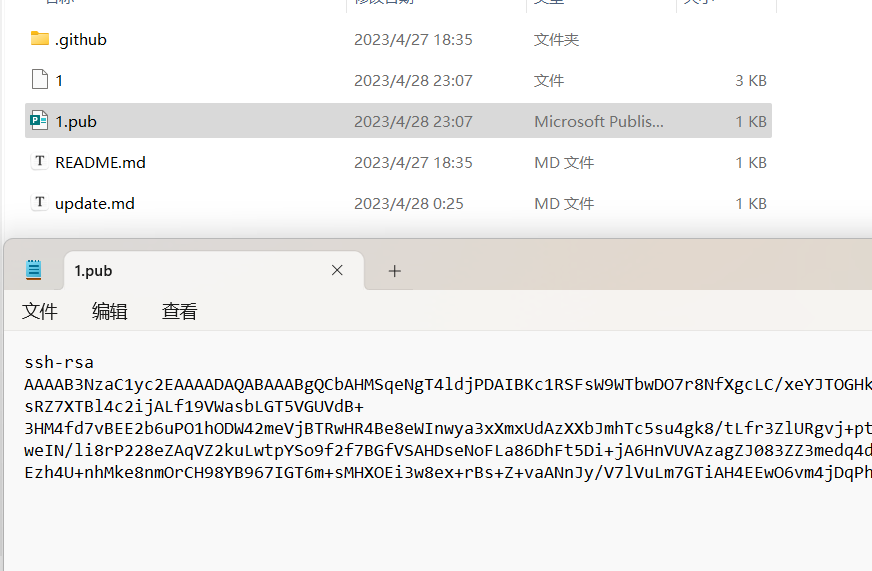Image resolution: width=872 pixels, height=571 pixels.
Task: Click the blank file icon for file 1
Action: [40, 80]
